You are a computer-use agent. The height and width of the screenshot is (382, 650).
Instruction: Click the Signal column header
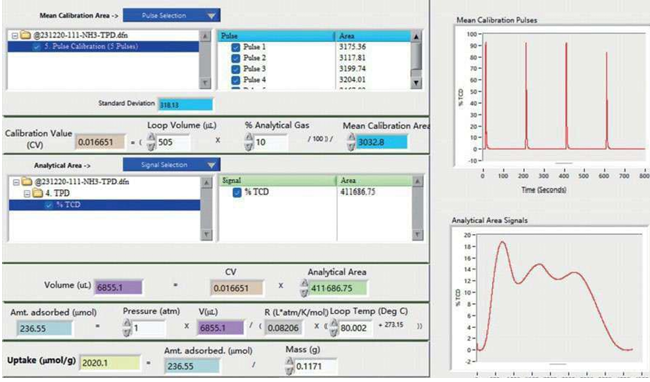click(x=277, y=181)
